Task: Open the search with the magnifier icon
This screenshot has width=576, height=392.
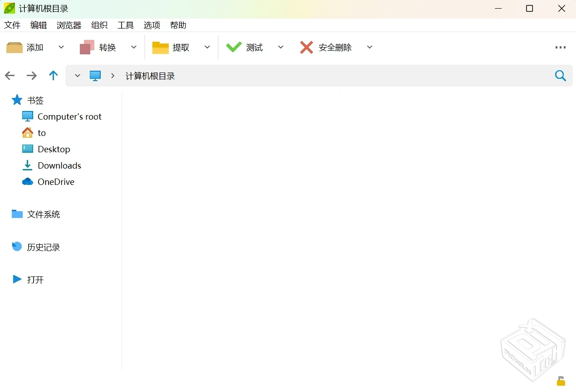Action: (561, 76)
